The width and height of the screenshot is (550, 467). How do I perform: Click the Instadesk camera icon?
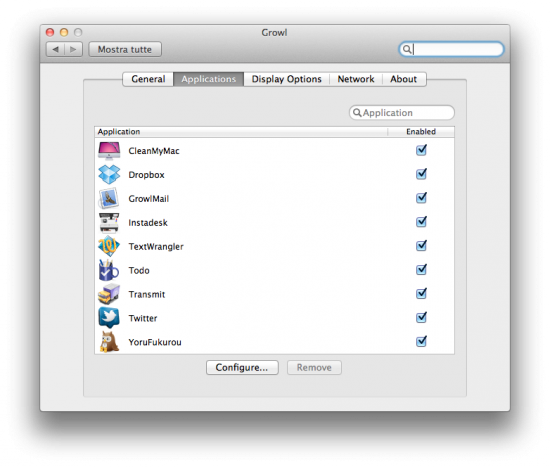pyautogui.click(x=109, y=223)
